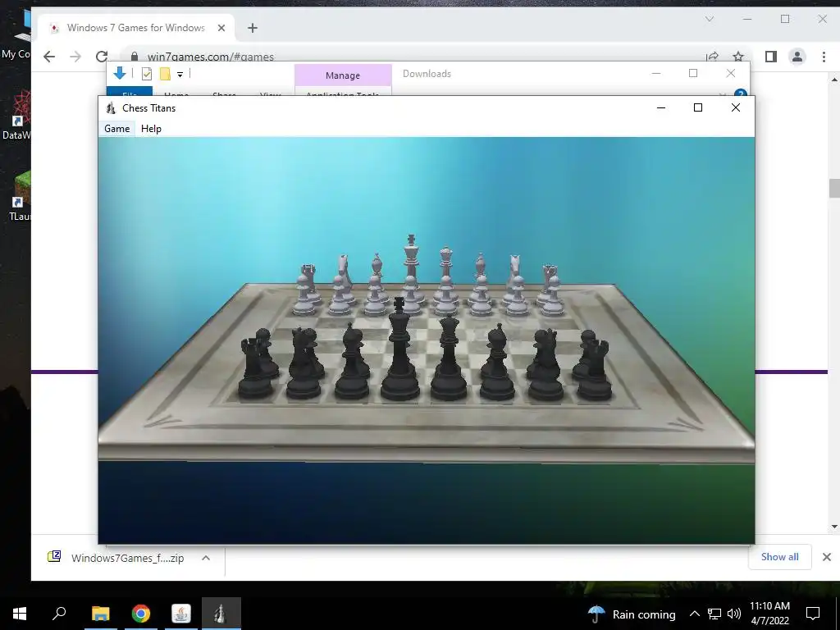The image size is (840, 630).
Task: Open Chrome three-dot menu
Action: (x=824, y=57)
